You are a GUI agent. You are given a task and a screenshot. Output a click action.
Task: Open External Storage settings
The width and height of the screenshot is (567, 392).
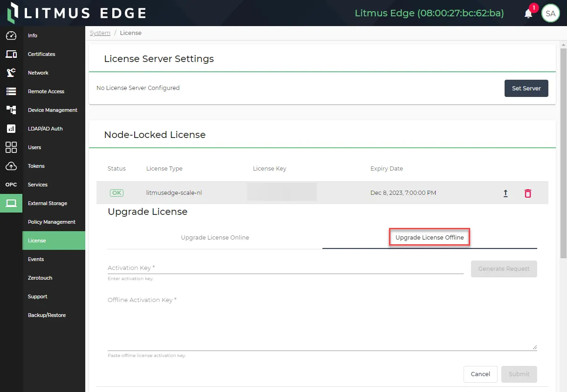click(x=54, y=203)
